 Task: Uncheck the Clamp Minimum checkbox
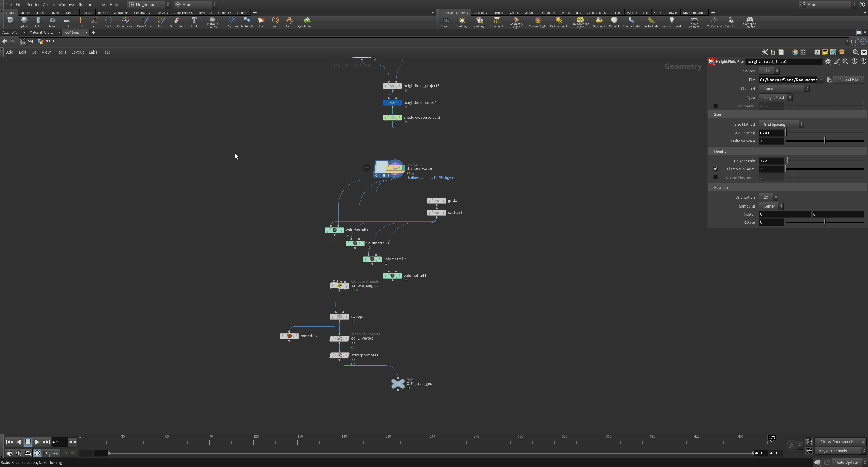tap(715, 169)
